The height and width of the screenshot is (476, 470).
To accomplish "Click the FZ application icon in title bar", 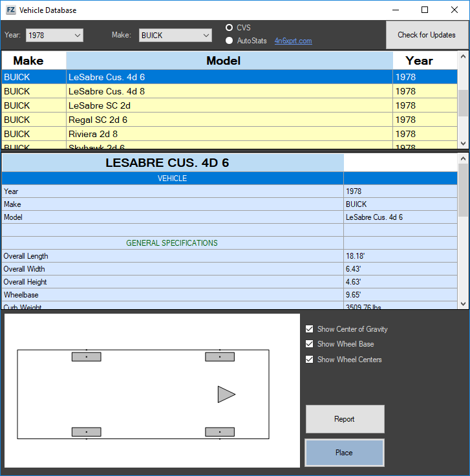I will (x=10, y=10).
